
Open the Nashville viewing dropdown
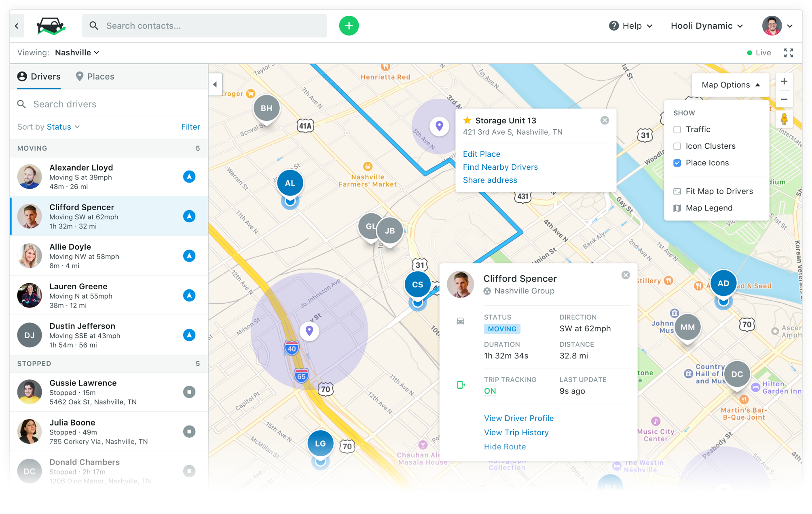(x=77, y=53)
